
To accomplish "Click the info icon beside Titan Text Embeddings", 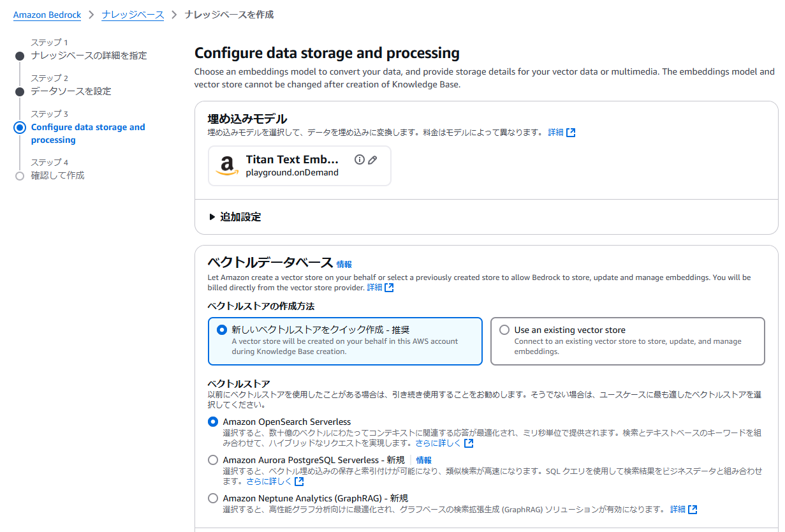I will 360,159.
